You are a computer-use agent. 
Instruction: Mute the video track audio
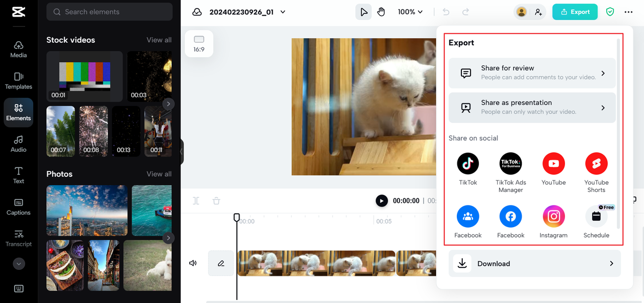193,263
